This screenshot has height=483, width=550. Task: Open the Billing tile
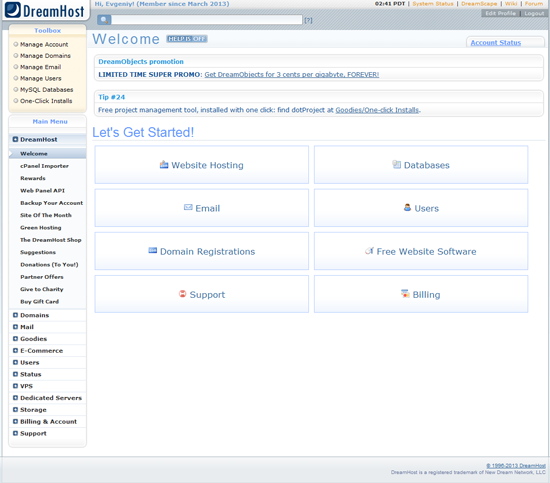[x=421, y=294]
